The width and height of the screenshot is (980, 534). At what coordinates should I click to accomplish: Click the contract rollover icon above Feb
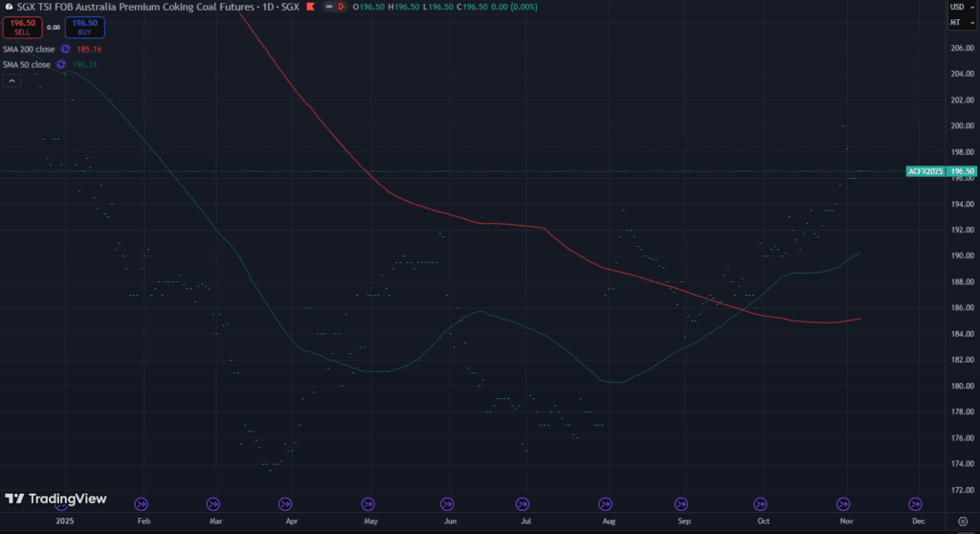click(142, 503)
